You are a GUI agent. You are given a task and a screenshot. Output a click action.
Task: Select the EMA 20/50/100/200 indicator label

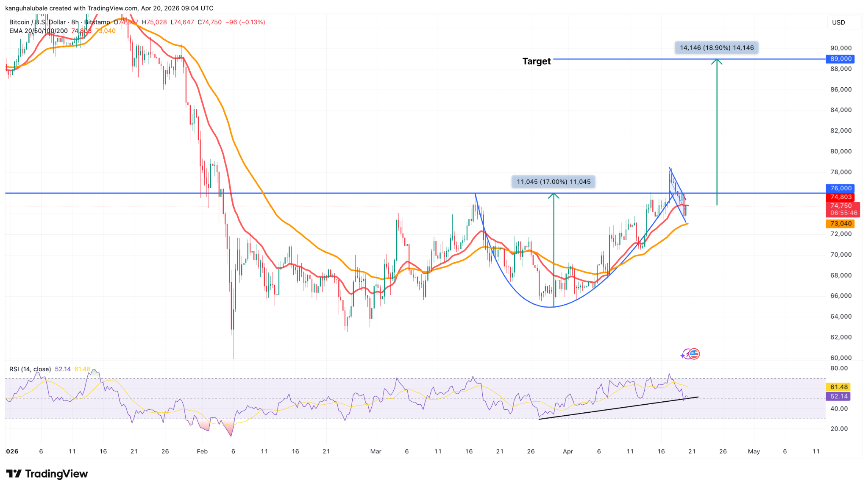pyautogui.click(x=38, y=31)
